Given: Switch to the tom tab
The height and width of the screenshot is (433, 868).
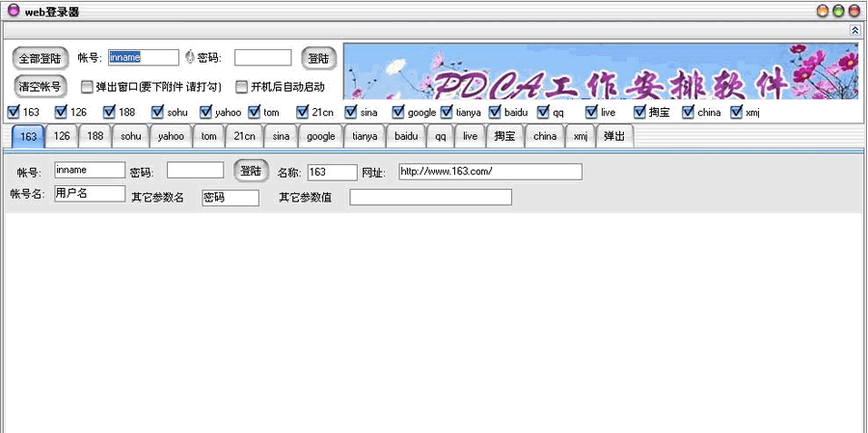Looking at the screenshot, I should (x=208, y=136).
